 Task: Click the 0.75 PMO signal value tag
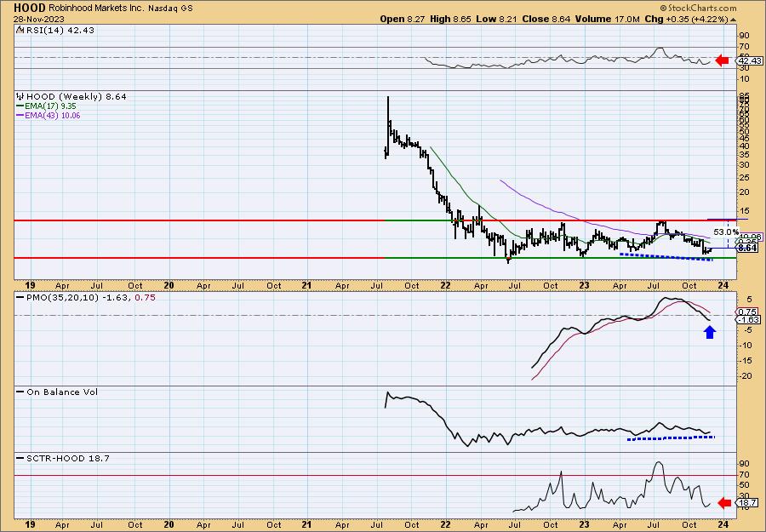[x=746, y=312]
